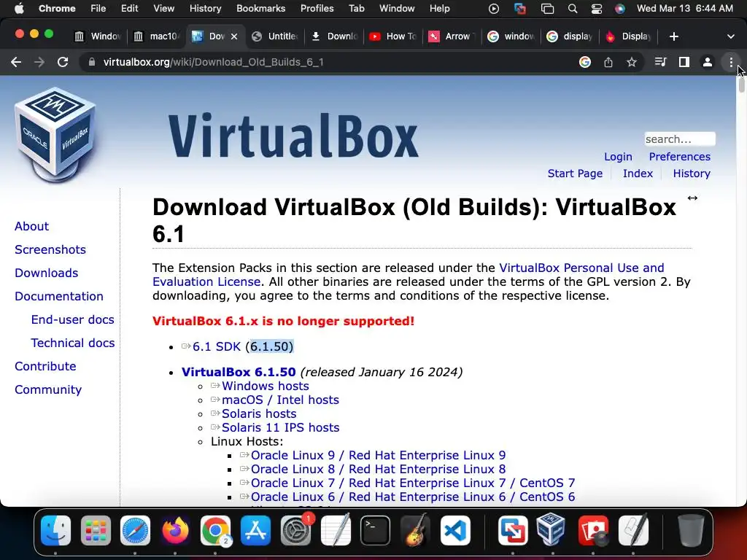Open Finder from the dock
This screenshot has height=560, width=747.
point(55,531)
